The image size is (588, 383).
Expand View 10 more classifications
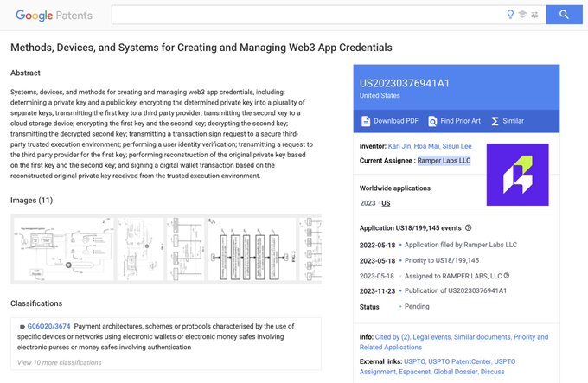[60, 362]
